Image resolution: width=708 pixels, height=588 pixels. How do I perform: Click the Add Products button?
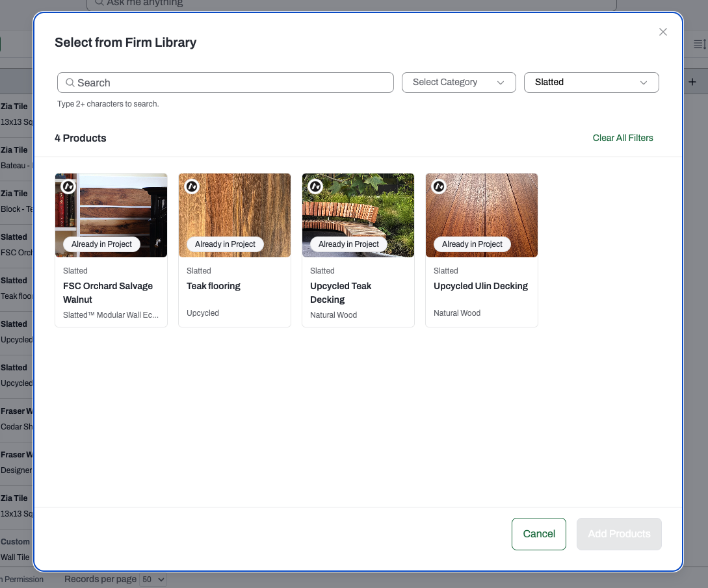pyautogui.click(x=619, y=534)
